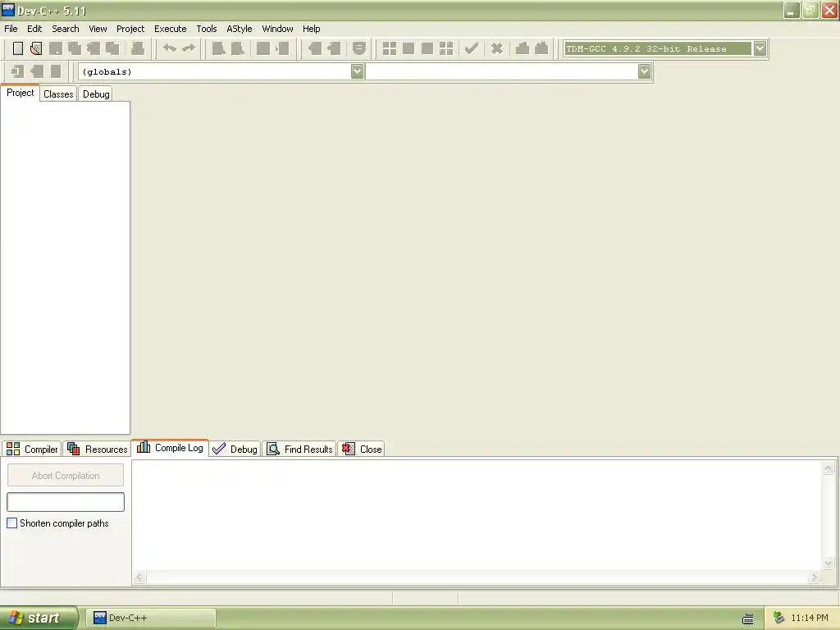Viewport: 840px width, 630px height.
Task: Switch to the Compiler bottom tab
Action: click(32, 449)
